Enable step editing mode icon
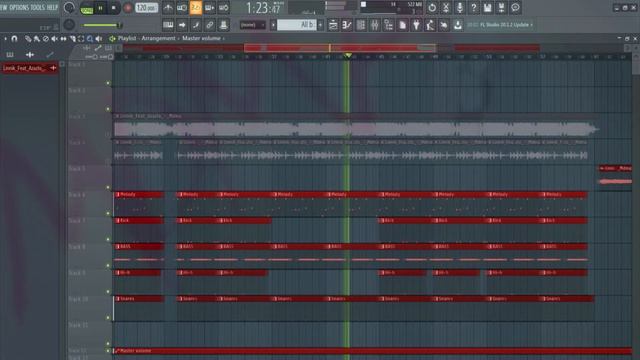This screenshot has width=640, height=360. pyautogui.click(x=196, y=25)
